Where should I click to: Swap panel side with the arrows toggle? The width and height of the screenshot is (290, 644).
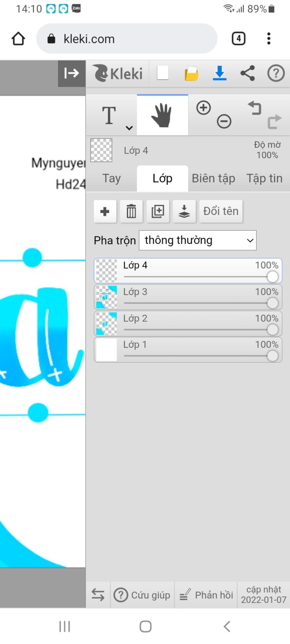tap(98, 595)
